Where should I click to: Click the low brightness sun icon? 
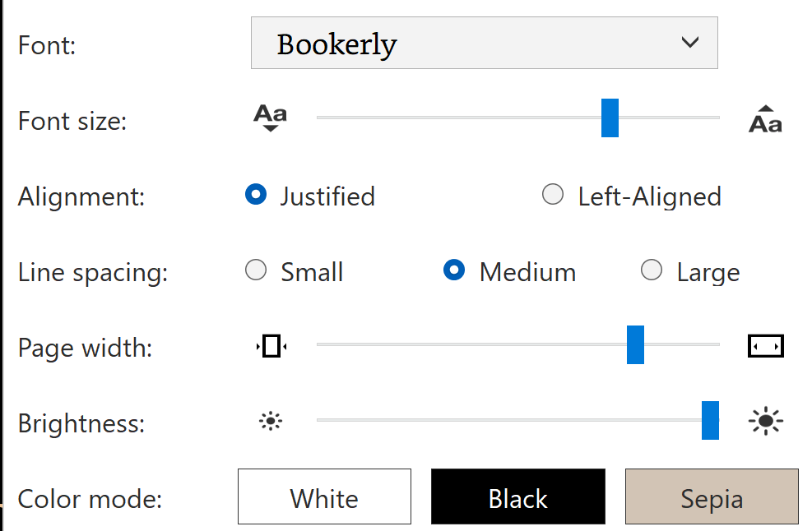(x=271, y=422)
